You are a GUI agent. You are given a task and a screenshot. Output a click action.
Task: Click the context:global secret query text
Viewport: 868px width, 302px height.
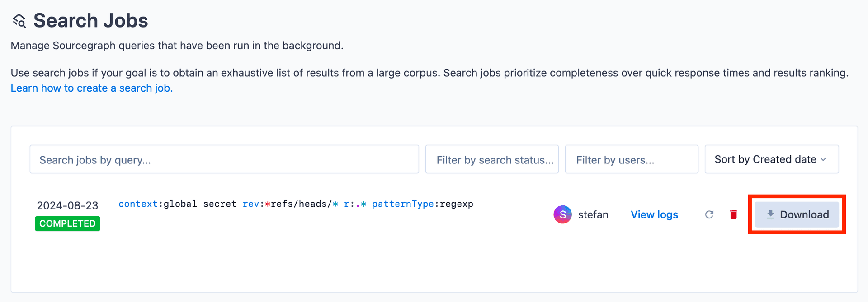[x=296, y=204]
